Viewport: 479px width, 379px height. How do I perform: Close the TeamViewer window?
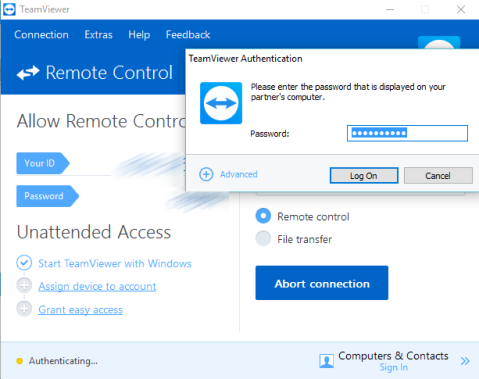pyautogui.click(x=461, y=9)
